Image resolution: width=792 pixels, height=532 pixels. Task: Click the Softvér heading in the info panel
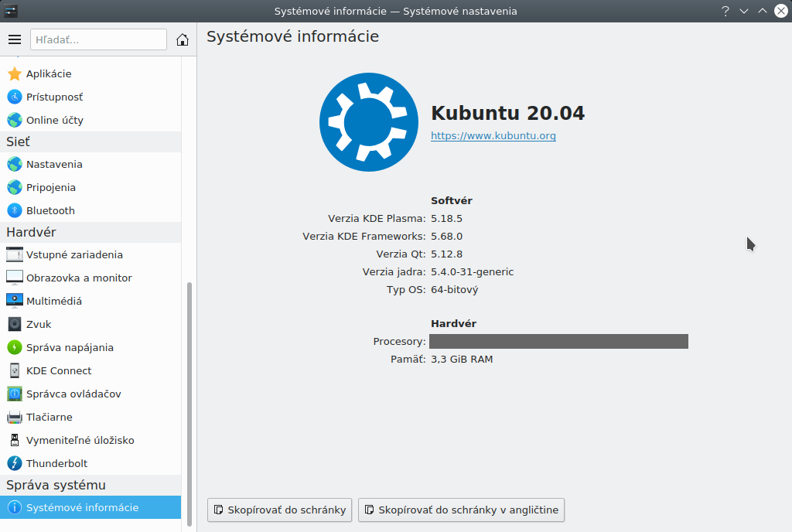click(452, 201)
